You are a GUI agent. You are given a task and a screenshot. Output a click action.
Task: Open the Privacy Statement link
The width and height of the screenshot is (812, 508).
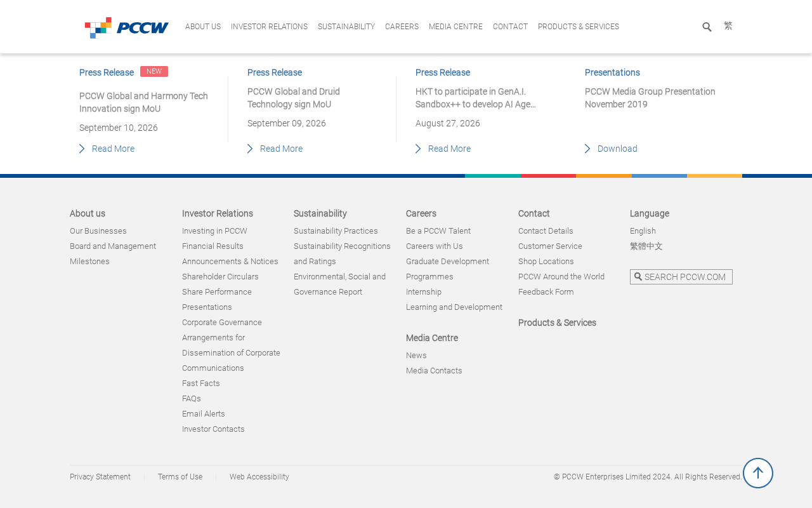click(100, 477)
